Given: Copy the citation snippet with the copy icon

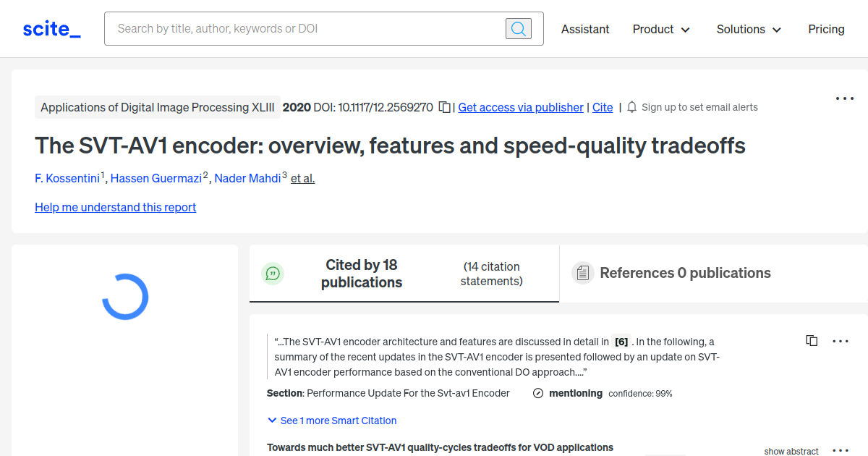Looking at the screenshot, I should coord(812,340).
